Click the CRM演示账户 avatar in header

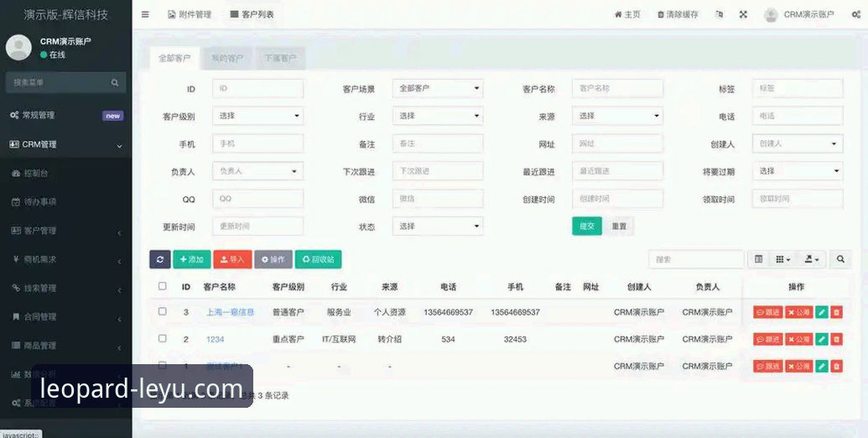click(771, 15)
